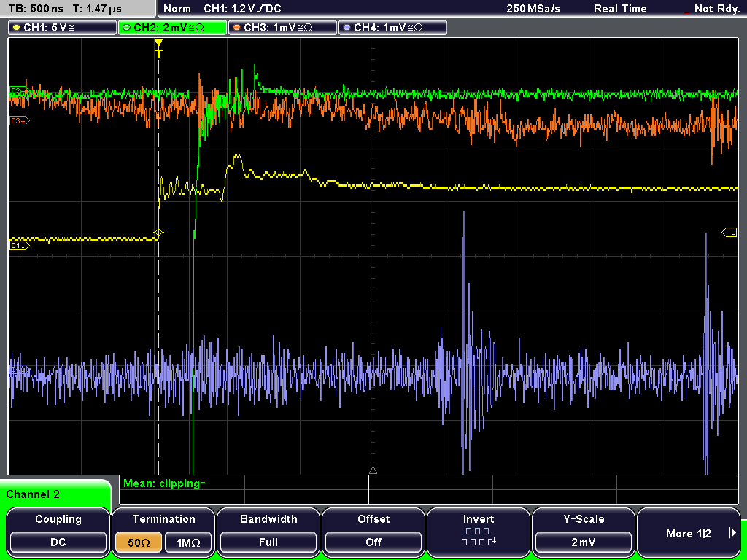Open the Y-Scale 2 mV setting
Image resolution: width=747 pixels, height=560 pixels.
584,532
